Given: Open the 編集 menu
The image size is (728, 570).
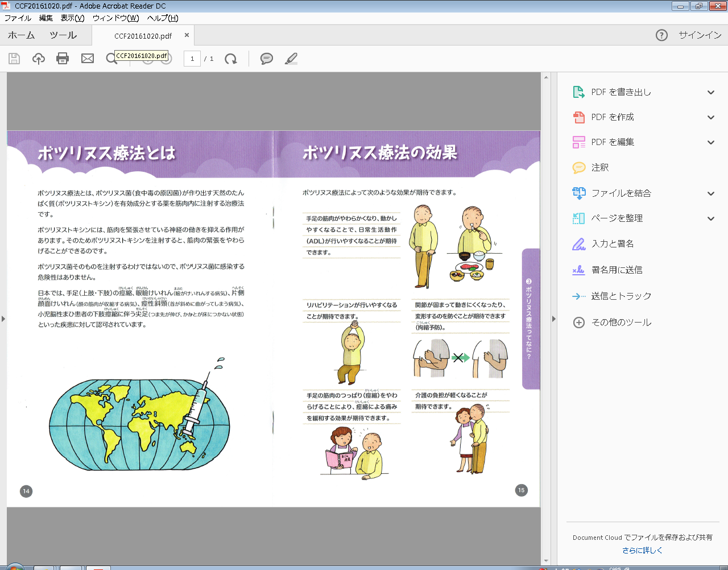Looking at the screenshot, I should (46, 18).
